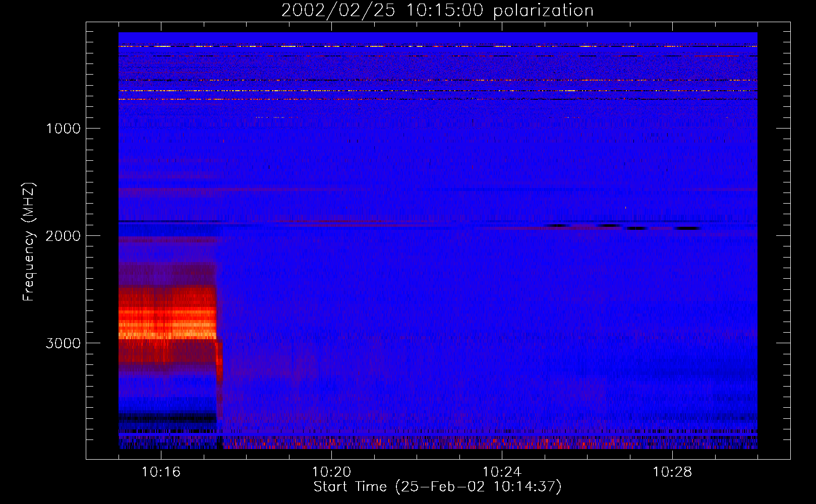
Task: Click the 10:16 time tick label
Action: pyautogui.click(x=161, y=472)
